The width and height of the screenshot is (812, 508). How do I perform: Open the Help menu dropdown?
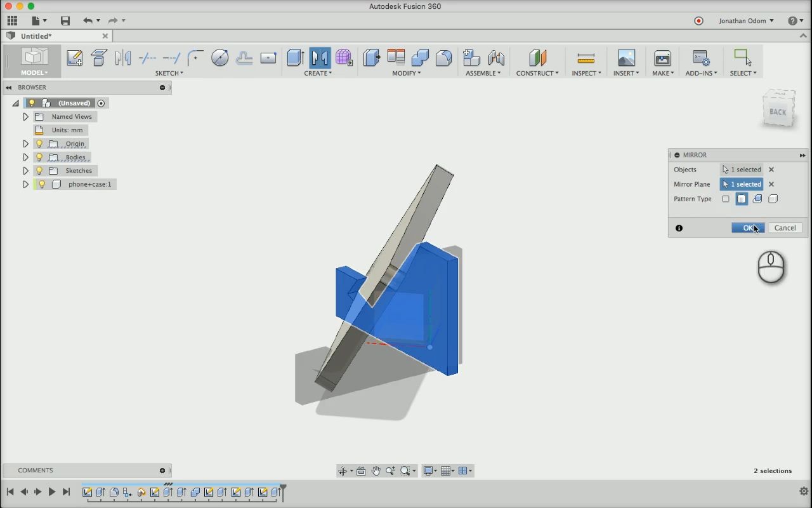click(796, 21)
